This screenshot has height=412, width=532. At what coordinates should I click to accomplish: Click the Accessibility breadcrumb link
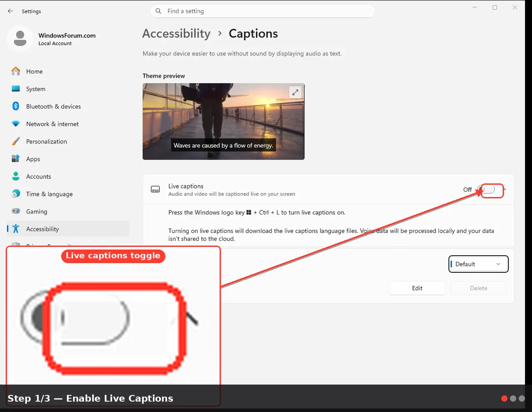pos(176,34)
